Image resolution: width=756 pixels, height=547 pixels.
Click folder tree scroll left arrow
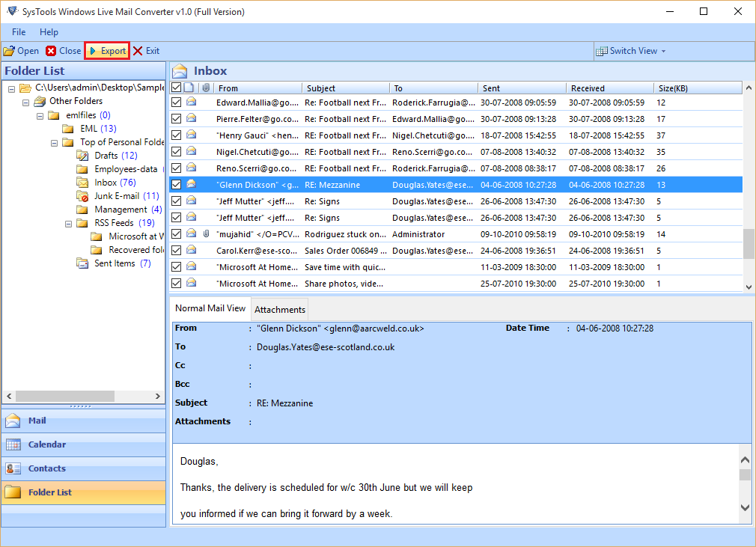coord(9,396)
